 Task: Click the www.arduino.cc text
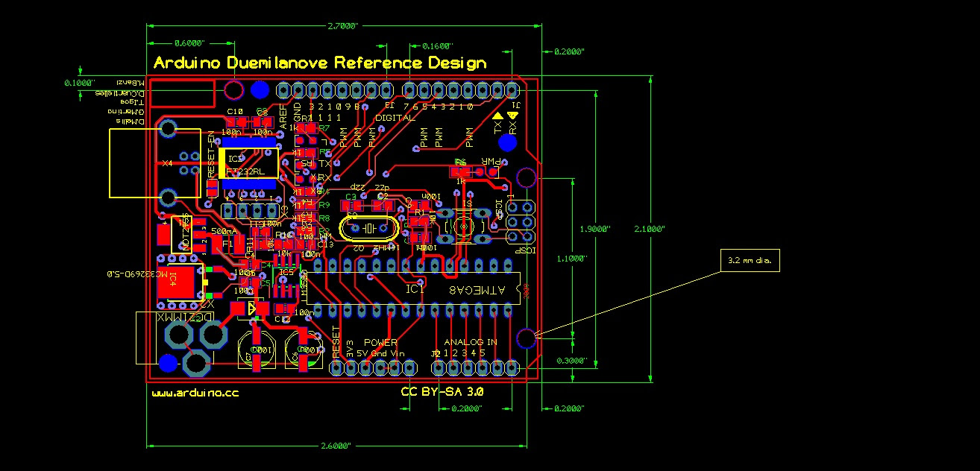(195, 392)
